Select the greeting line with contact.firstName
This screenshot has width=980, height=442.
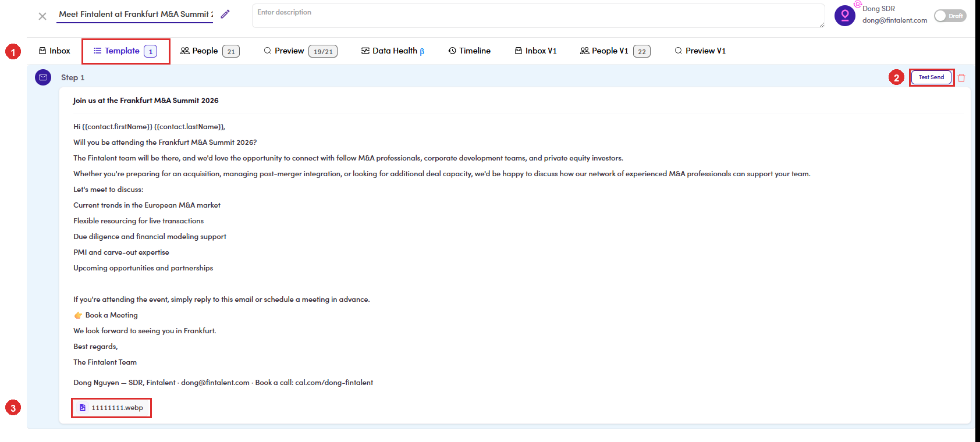click(x=149, y=127)
